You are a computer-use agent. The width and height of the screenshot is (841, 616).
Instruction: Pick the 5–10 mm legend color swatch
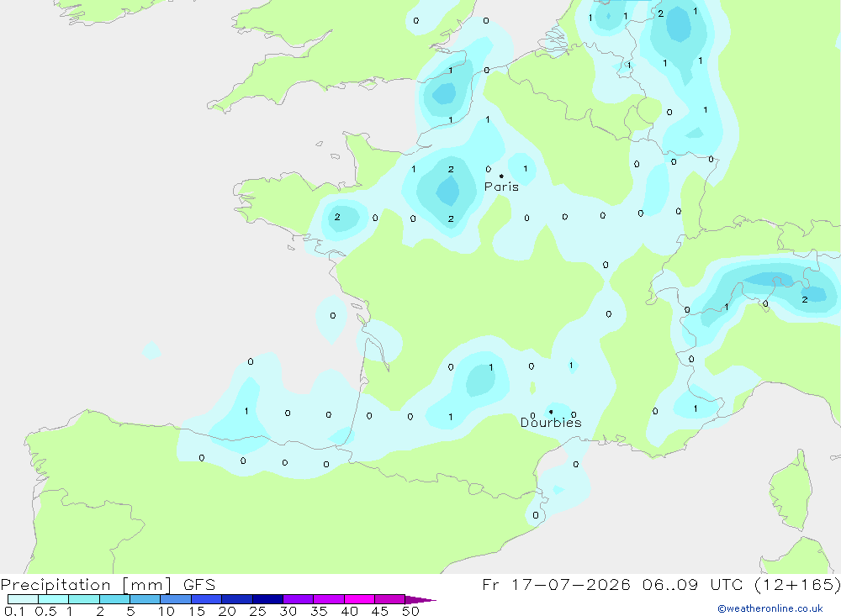pyautogui.click(x=145, y=599)
